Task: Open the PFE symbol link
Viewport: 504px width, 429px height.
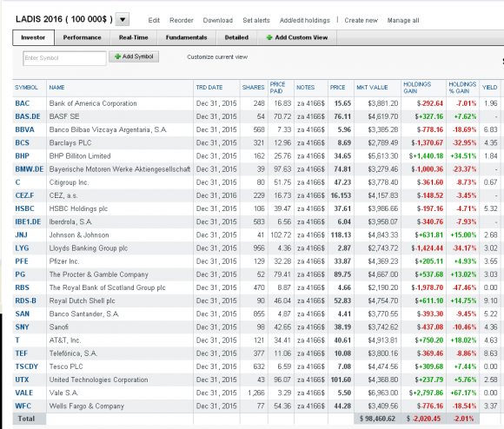Action: [x=22, y=261]
